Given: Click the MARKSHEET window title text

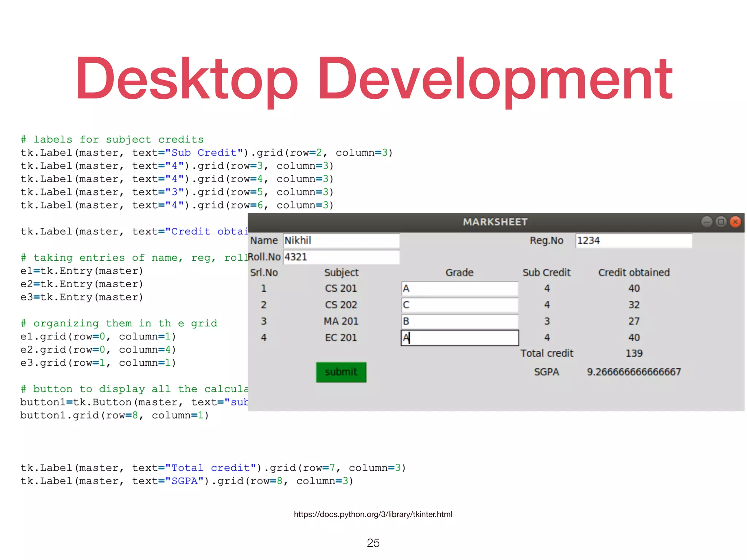Looking at the screenshot, I should [495, 222].
